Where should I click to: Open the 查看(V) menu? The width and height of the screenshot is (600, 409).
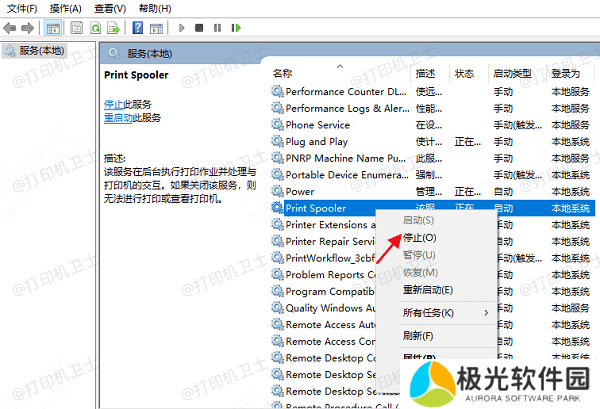tap(110, 8)
